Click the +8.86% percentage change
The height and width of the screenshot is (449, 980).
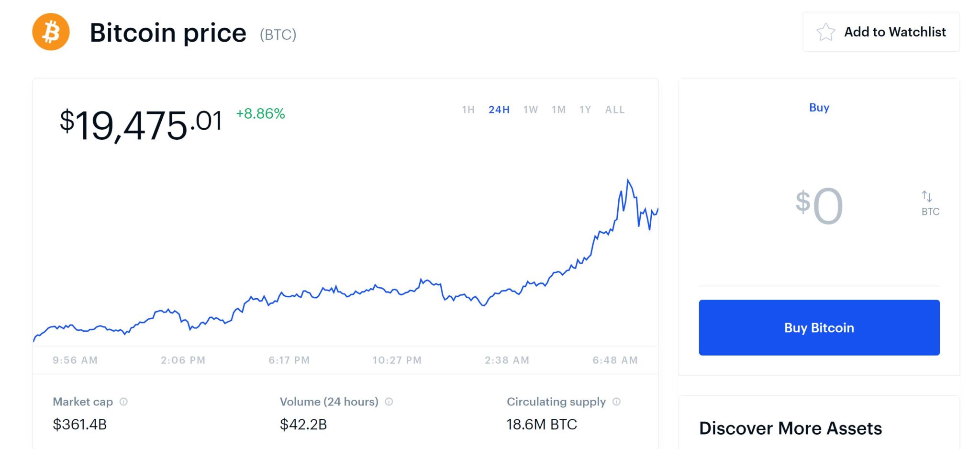[x=259, y=114]
